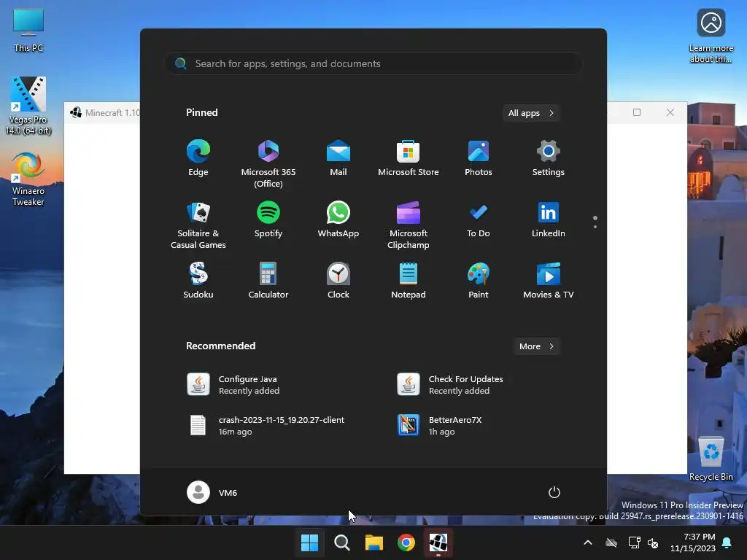Click the Minecraft 1.10 window title
The image size is (747, 560).
click(112, 113)
